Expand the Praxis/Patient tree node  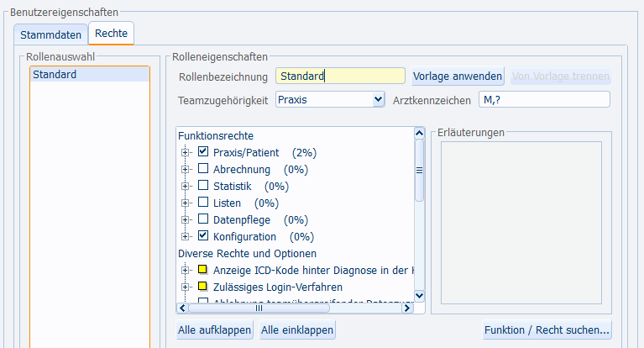point(186,152)
